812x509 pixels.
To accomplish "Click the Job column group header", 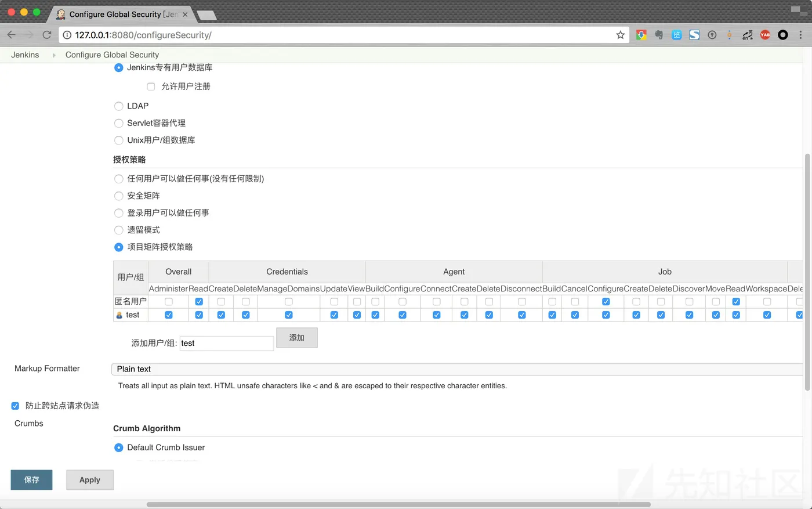I will click(665, 272).
